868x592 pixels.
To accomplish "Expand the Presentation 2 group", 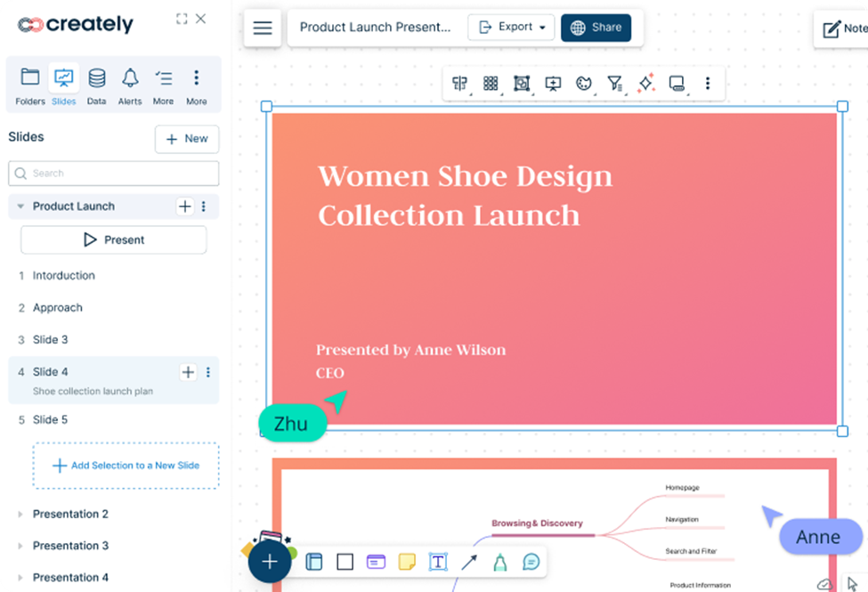I will point(20,515).
